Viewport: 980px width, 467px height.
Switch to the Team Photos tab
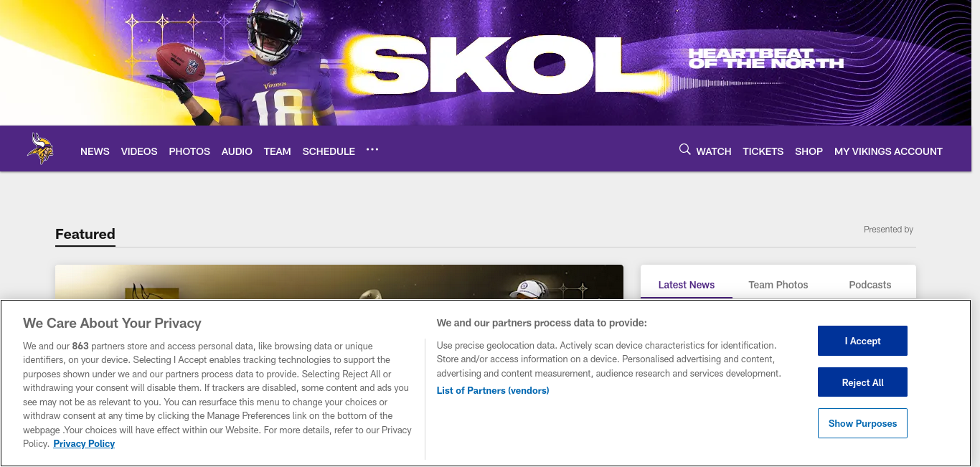tap(778, 285)
